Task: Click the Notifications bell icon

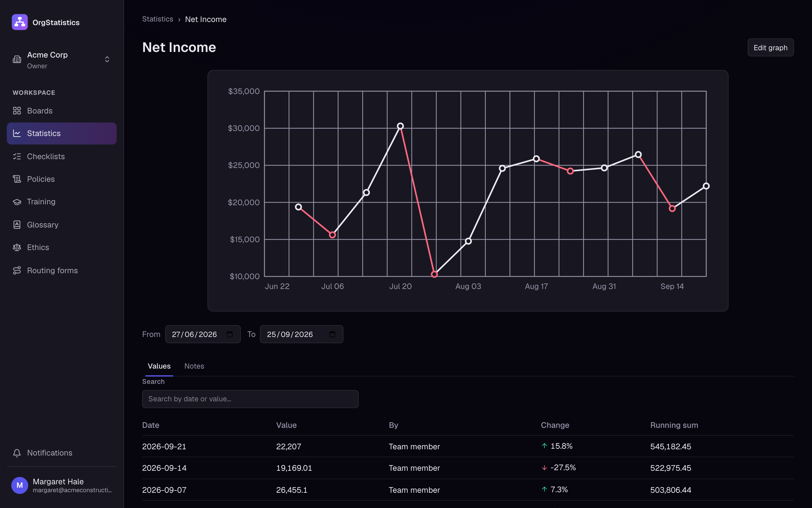Action: (17, 453)
